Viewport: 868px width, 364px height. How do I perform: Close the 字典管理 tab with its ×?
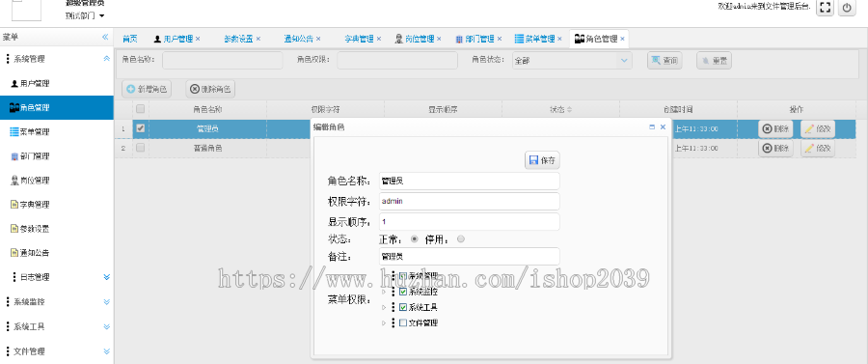coord(379,39)
